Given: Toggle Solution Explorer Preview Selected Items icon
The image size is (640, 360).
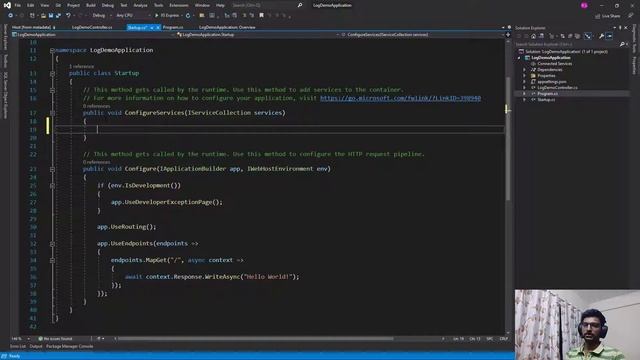Looking at the screenshot, I should [x=609, y=36].
